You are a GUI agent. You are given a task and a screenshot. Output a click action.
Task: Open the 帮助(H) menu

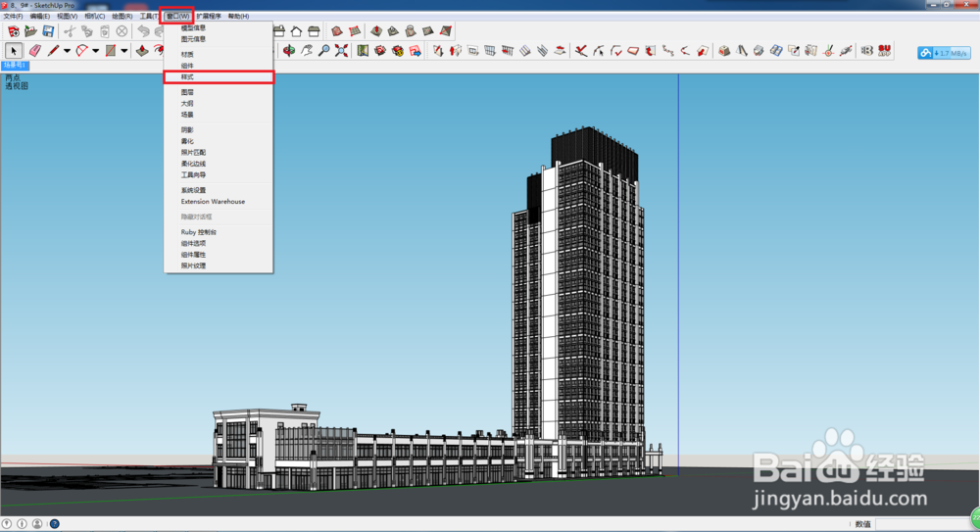(x=238, y=17)
